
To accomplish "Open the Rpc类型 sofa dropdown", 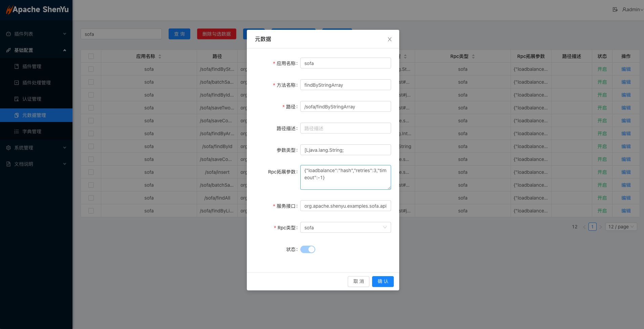I will pyautogui.click(x=345, y=228).
